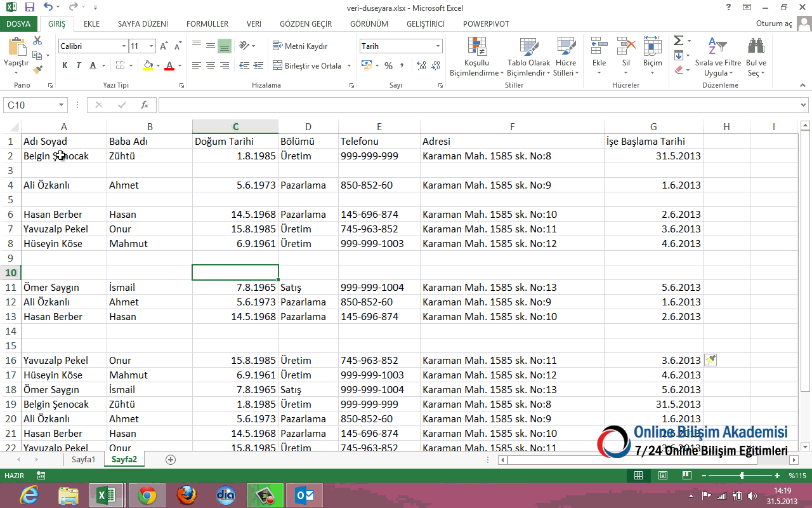Toggle bold K formatting button
The height and width of the screenshot is (508, 812).
coord(65,65)
